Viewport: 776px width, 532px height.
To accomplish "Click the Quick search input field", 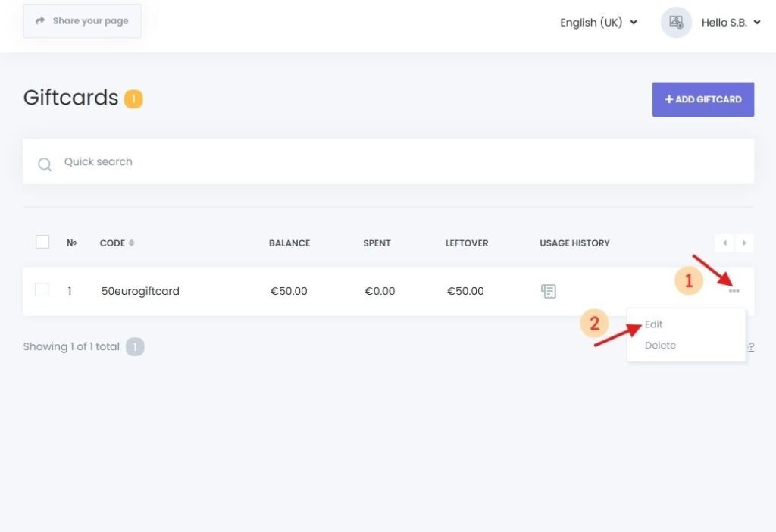I will pos(227,161).
